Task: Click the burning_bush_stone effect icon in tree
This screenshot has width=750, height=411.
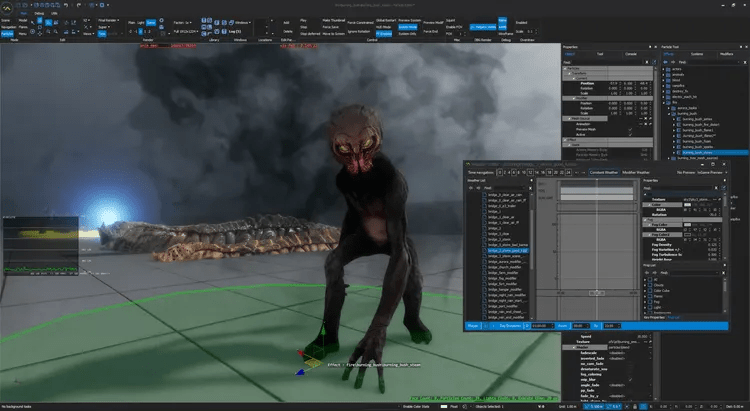Action: click(x=679, y=153)
